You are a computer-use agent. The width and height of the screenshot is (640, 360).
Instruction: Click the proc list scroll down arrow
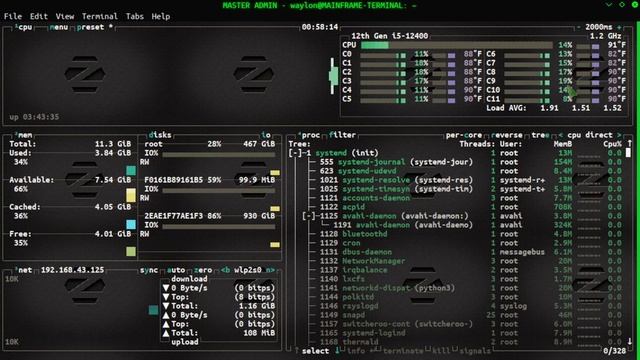click(629, 341)
